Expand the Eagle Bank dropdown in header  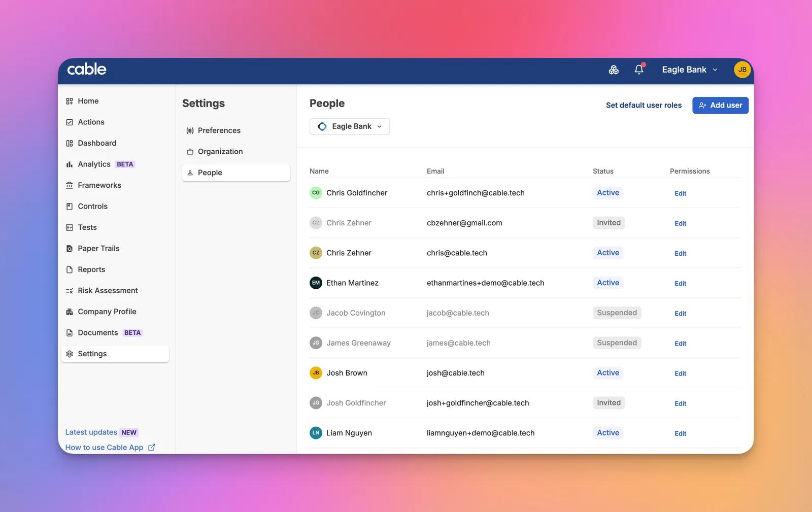point(690,70)
